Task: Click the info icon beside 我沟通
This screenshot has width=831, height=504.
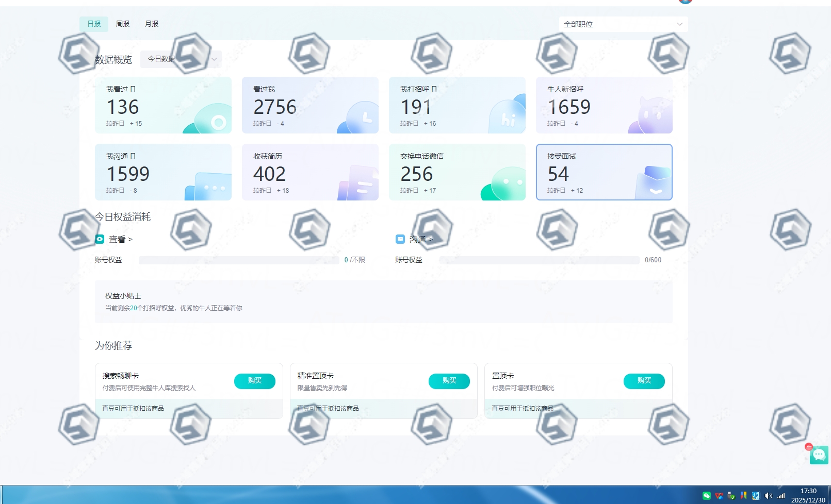Action: click(x=133, y=156)
